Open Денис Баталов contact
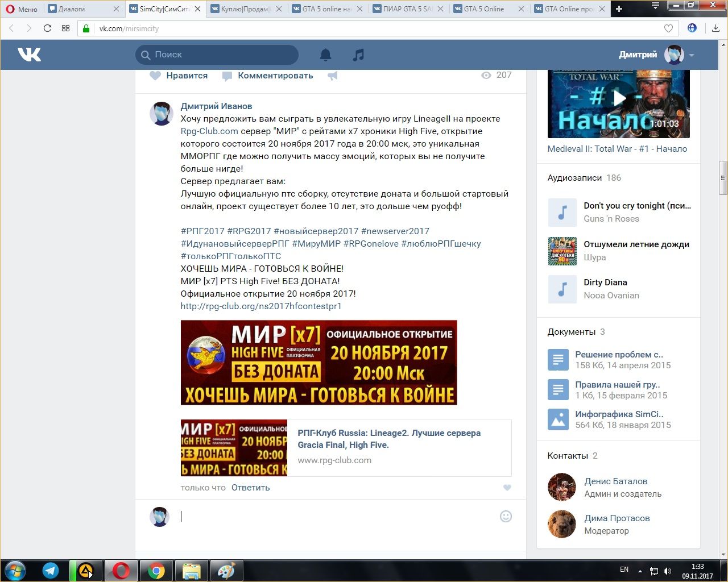The height and width of the screenshot is (582, 728). 616,481
